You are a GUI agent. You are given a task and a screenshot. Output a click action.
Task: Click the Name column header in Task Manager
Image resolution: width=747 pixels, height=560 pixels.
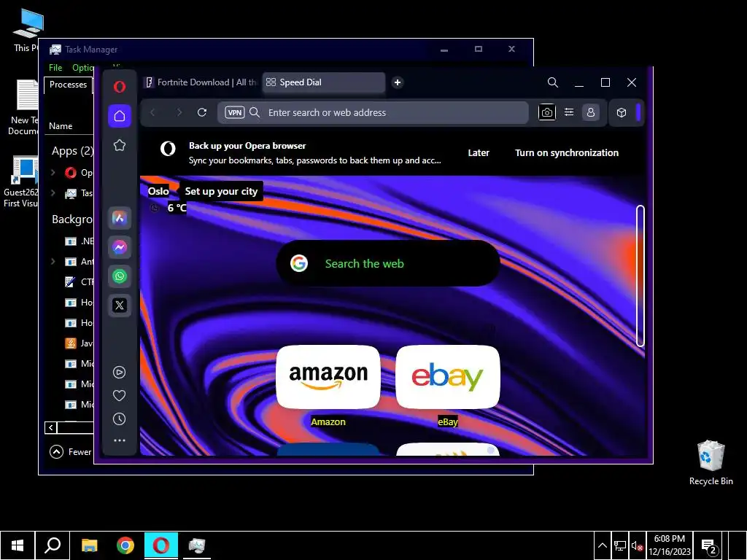pos(61,126)
